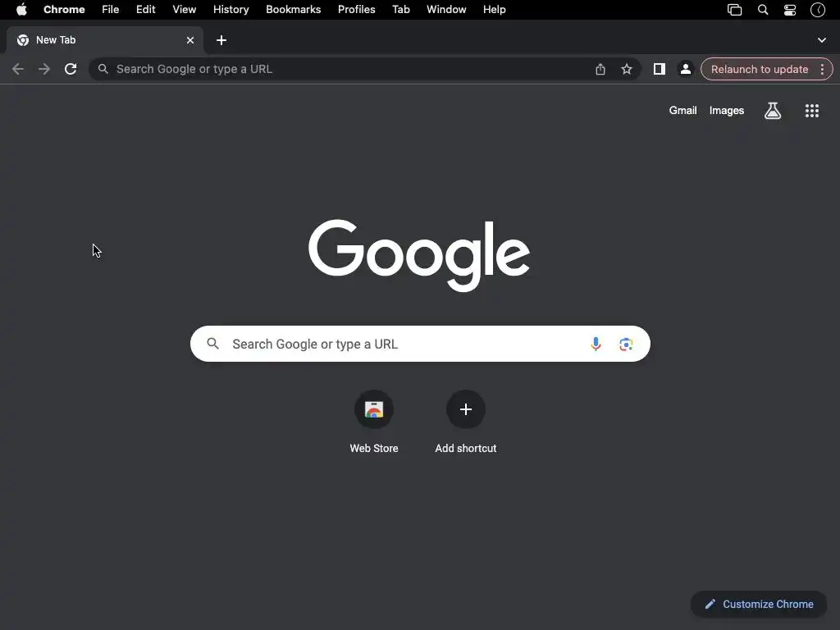Click the Customize Chrome button

click(759, 605)
